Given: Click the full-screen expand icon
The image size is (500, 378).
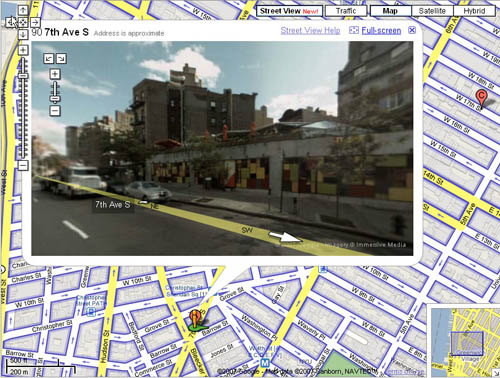Looking at the screenshot, I should pyautogui.click(x=354, y=30).
